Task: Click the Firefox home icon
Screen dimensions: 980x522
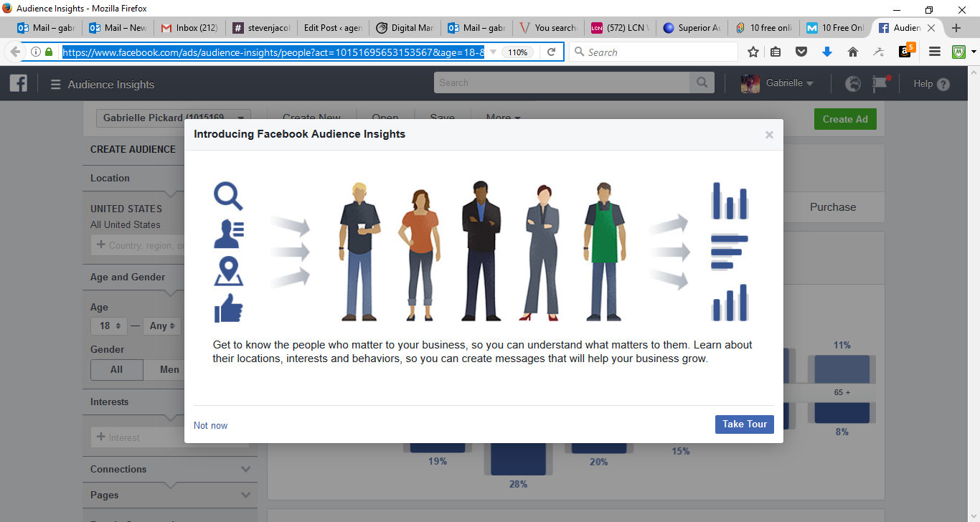Action: tap(852, 52)
